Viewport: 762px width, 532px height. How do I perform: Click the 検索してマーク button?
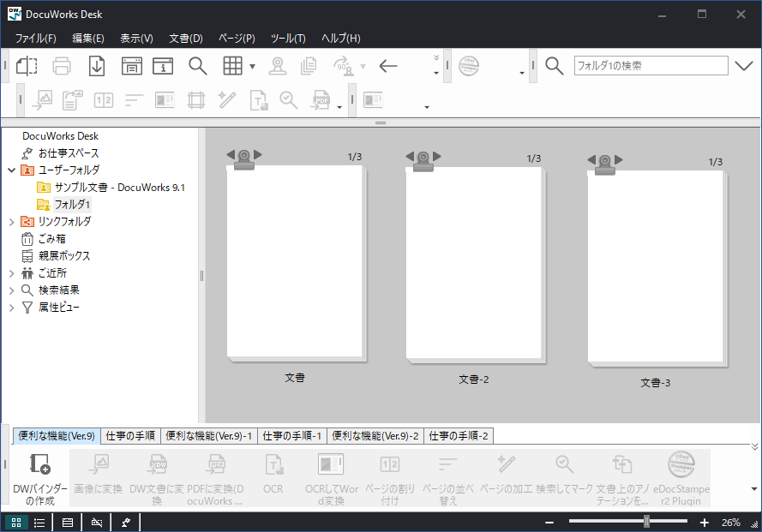pyautogui.click(x=565, y=479)
